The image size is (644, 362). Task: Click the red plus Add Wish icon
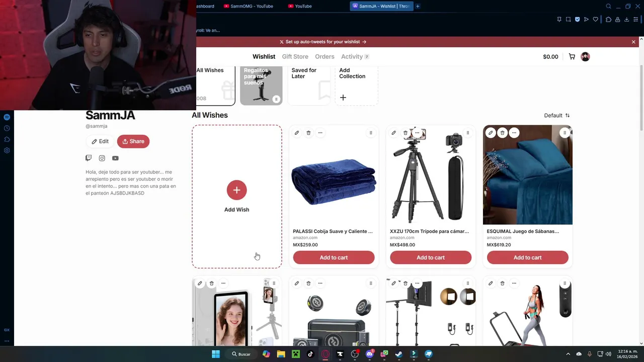click(236, 190)
